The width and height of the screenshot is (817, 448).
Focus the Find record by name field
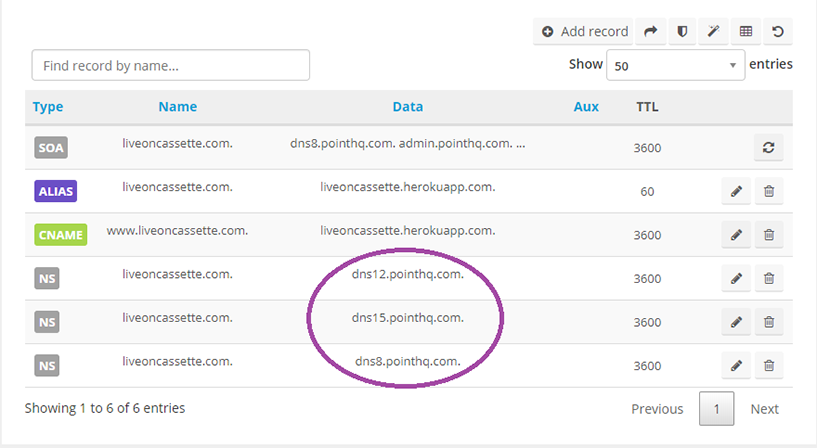pyautogui.click(x=171, y=65)
